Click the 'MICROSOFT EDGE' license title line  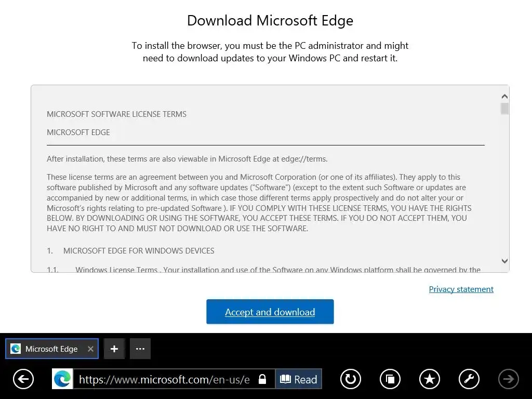[x=78, y=132]
